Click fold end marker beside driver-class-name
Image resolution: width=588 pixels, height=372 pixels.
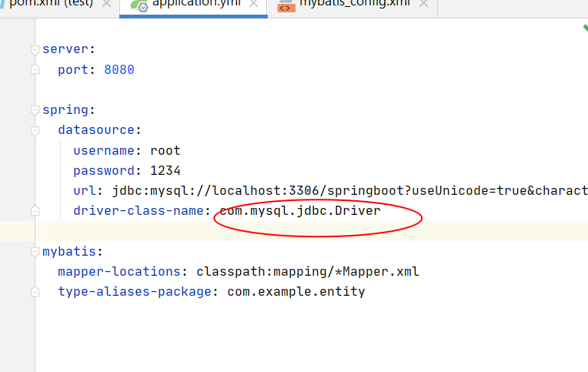(x=35, y=211)
